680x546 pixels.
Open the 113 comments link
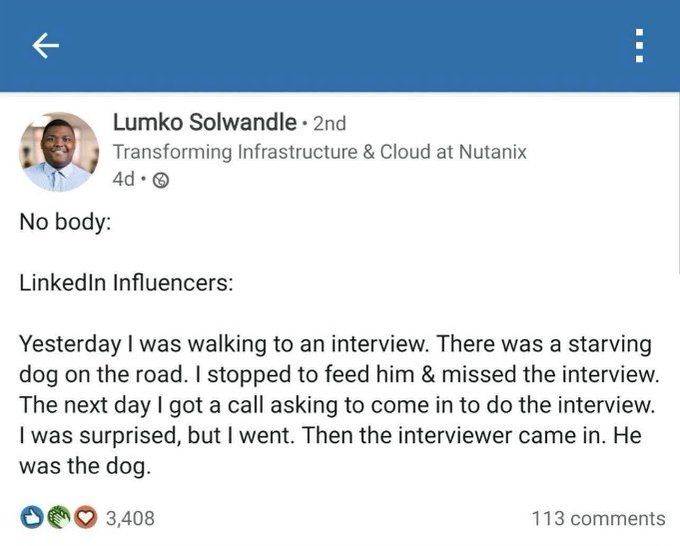[598, 519]
